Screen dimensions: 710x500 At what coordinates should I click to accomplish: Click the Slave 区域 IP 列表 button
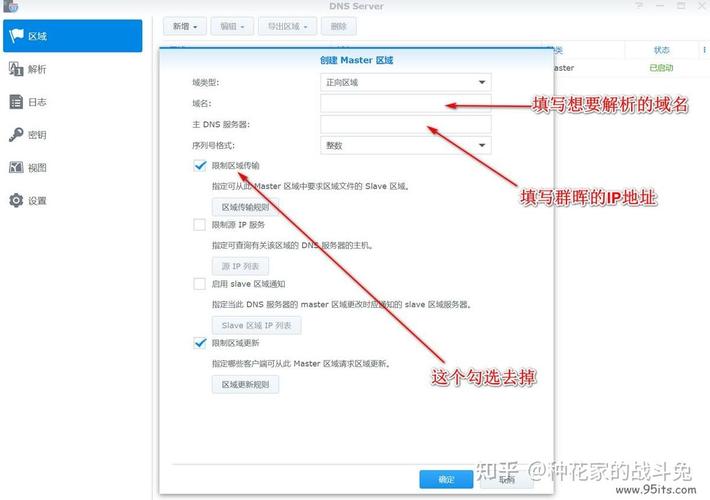pyautogui.click(x=256, y=325)
